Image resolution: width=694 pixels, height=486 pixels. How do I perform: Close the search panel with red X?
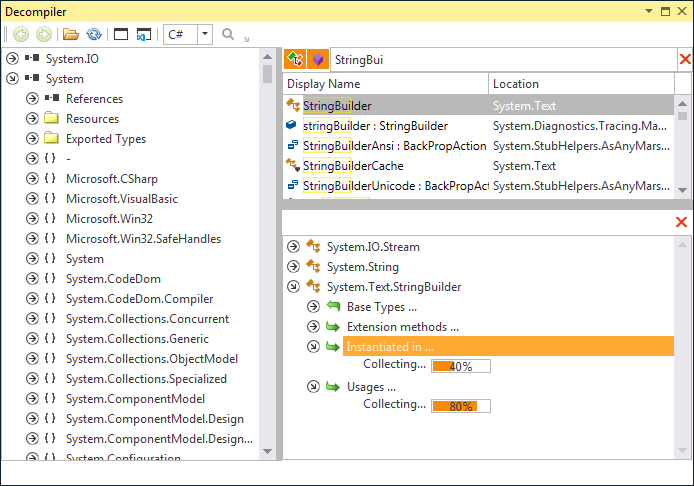click(x=684, y=60)
